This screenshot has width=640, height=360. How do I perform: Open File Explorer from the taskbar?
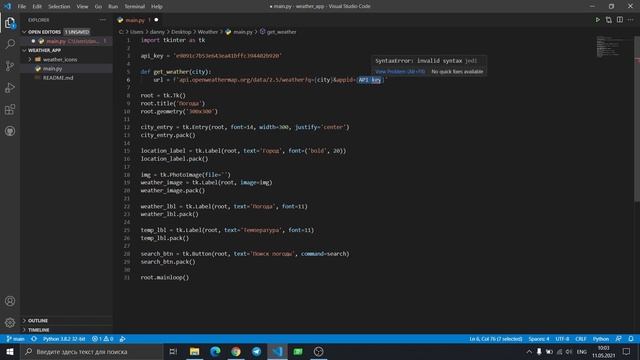(194, 351)
